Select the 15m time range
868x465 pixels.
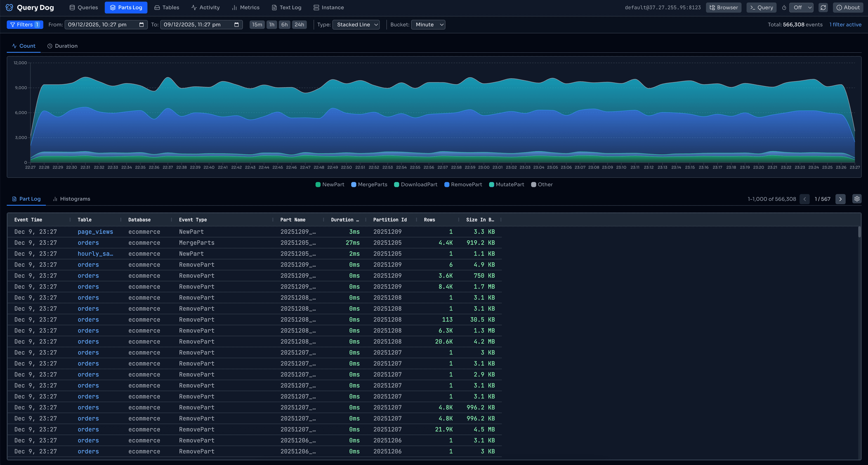(257, 25)
